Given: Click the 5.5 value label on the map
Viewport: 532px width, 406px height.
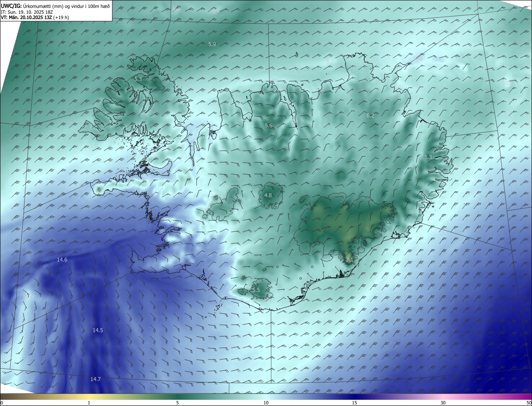Looking at the screenshot, I should coord(256,290).
